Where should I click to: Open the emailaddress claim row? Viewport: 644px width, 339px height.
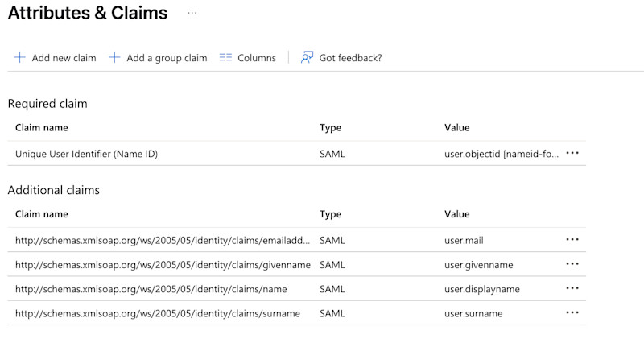pyautogui.click(x=162, y=241)
